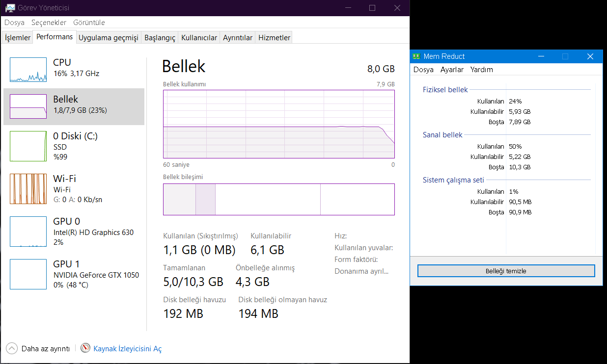This screenshot has height=364, width=607.
Task: Open the Ayarlar menu in Mem Reduct
Action: [x=452, y=70]
